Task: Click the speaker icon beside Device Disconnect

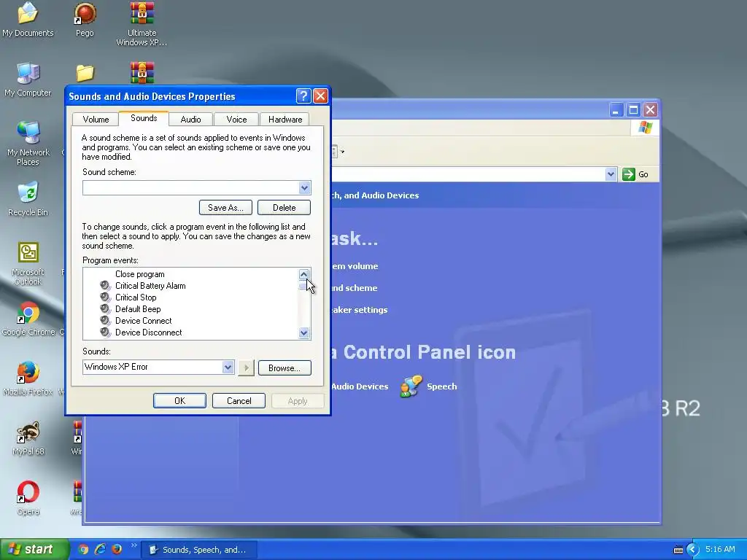Action: tap(105, 332)
